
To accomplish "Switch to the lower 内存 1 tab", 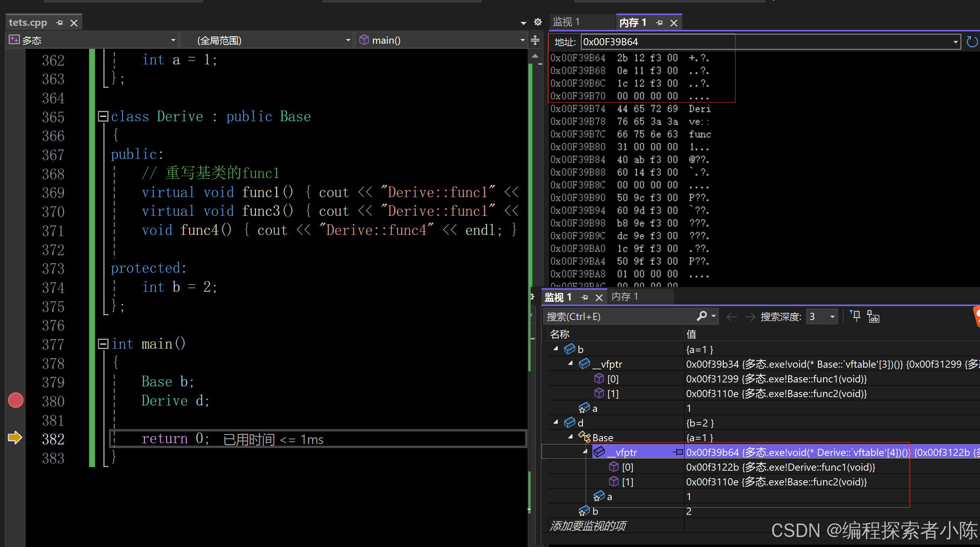I will tap(625, 297).
